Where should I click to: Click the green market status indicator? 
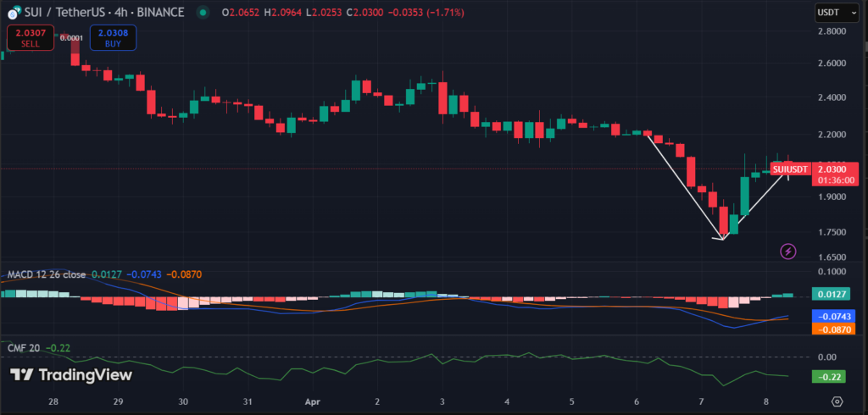pos(202,13)
